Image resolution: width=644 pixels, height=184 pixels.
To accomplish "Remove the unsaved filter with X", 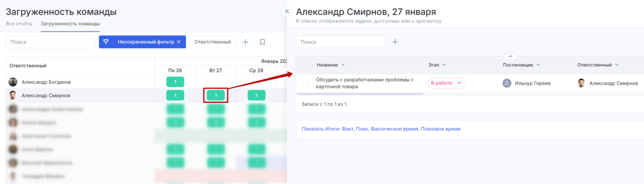I will [x=179, y=42].
